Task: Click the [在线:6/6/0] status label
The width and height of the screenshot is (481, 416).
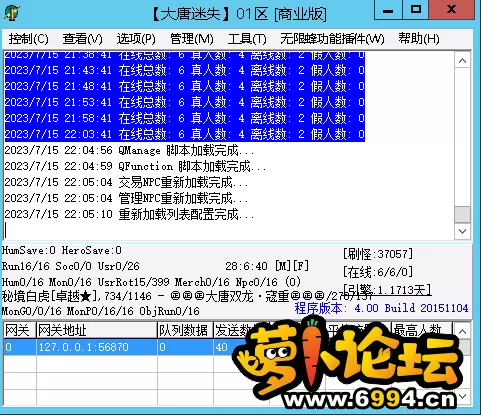Action: [378, 272]
